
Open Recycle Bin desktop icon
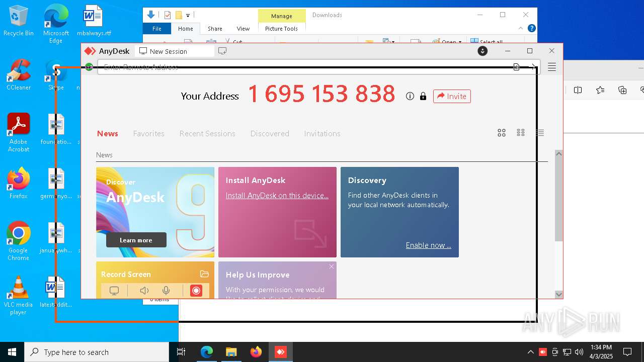click(x=18, y=21)
